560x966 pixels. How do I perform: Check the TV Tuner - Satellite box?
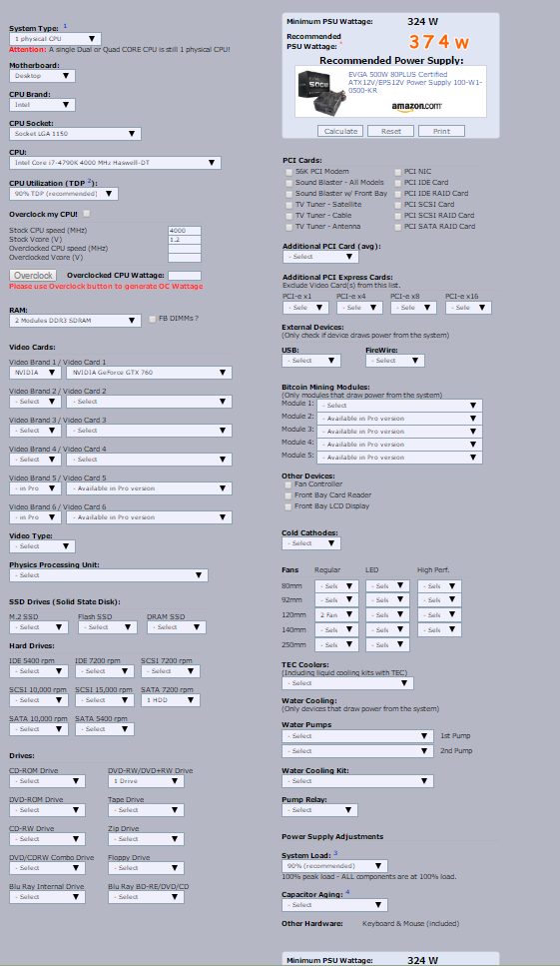pos(288,205)
